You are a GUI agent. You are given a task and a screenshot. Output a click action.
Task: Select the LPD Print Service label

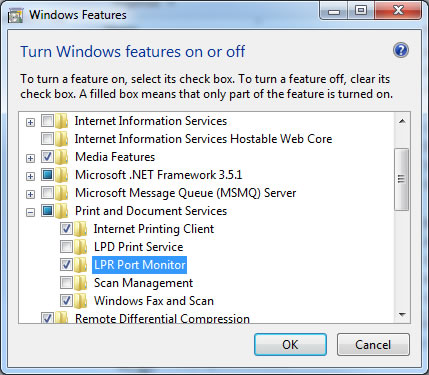139,247
